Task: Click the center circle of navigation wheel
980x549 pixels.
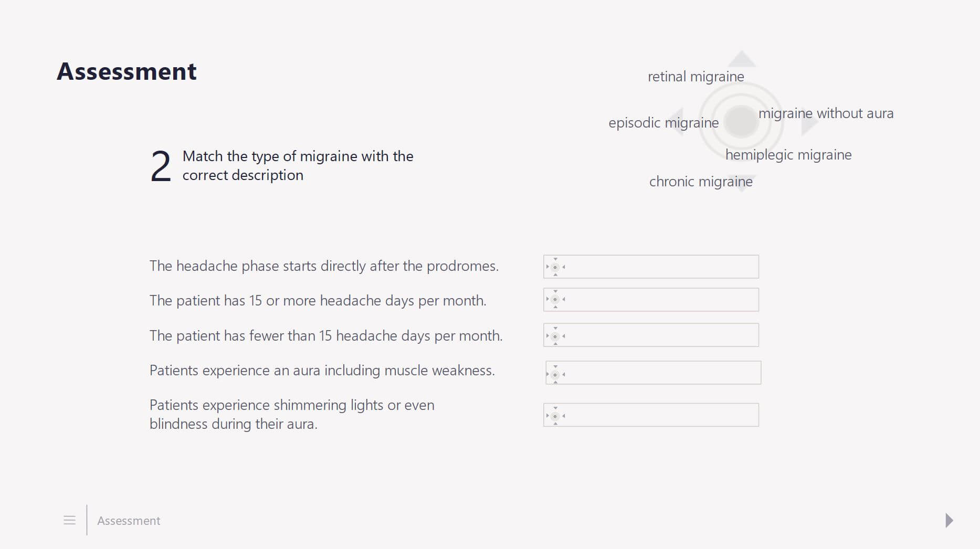Action: tap(741, 121)
